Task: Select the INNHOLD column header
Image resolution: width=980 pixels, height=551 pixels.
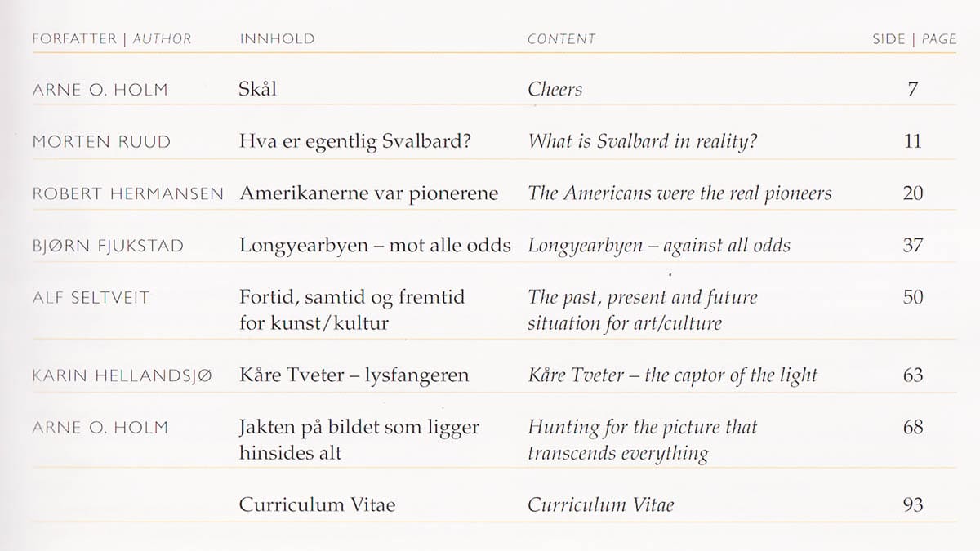Action: click(x=277, y=39)
